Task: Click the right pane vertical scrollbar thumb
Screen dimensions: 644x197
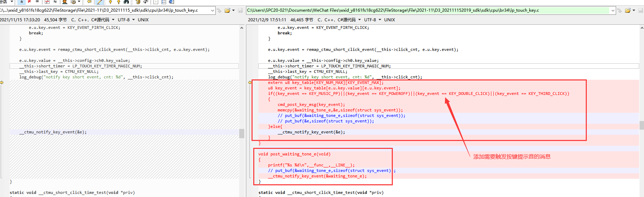Action: point(642,125)
